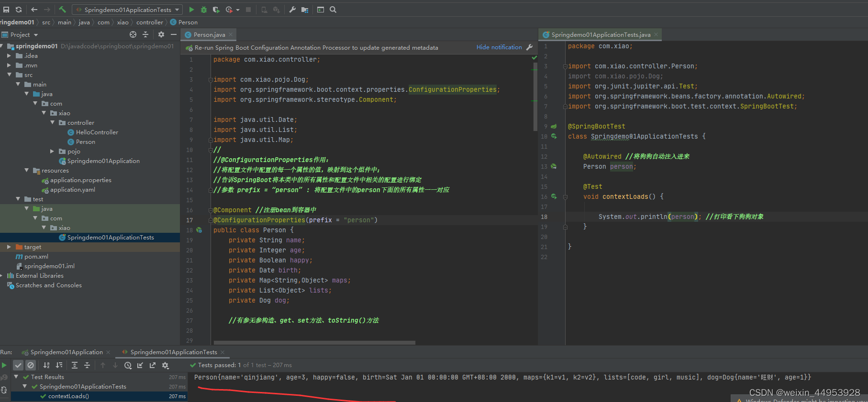
Task: Click Import Tests icon
Action: coord(140,365)
